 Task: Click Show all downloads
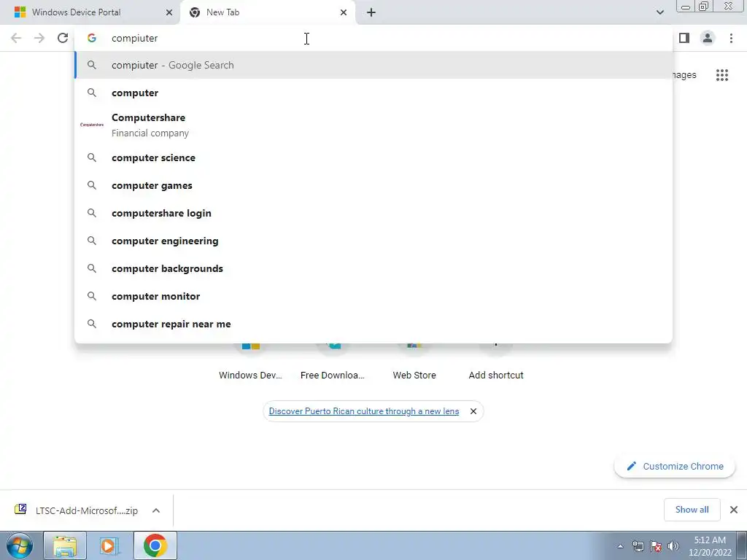692,510
